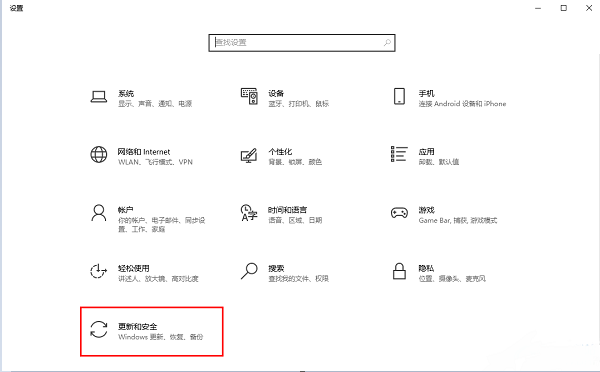The image size is (600, 372).
Task: Open 游戏 settings title
Action: [x=426, y=210]
